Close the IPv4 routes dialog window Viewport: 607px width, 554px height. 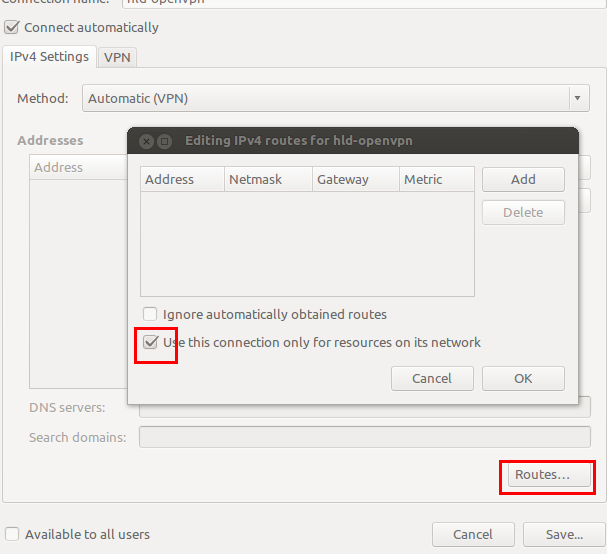[146, 141]
